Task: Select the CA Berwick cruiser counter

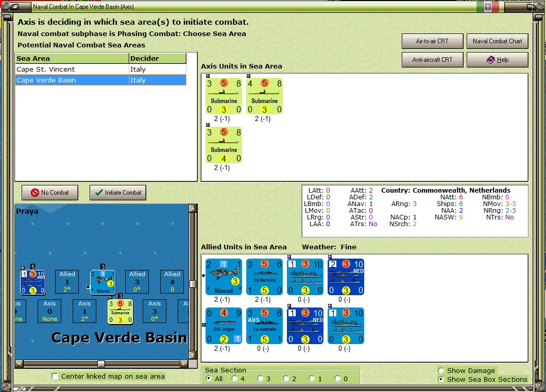Action: [x=264, y=277]
